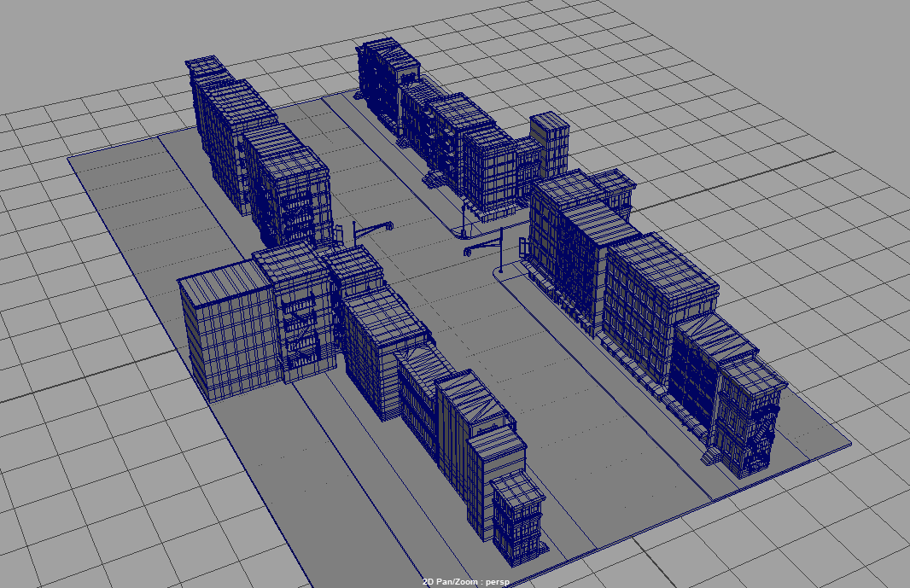Select the traffic light pole beside the left buildings

click(354, 233)
